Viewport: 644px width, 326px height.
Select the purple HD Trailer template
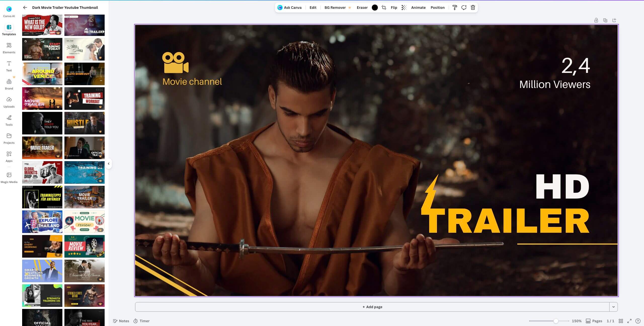point(85,25)
